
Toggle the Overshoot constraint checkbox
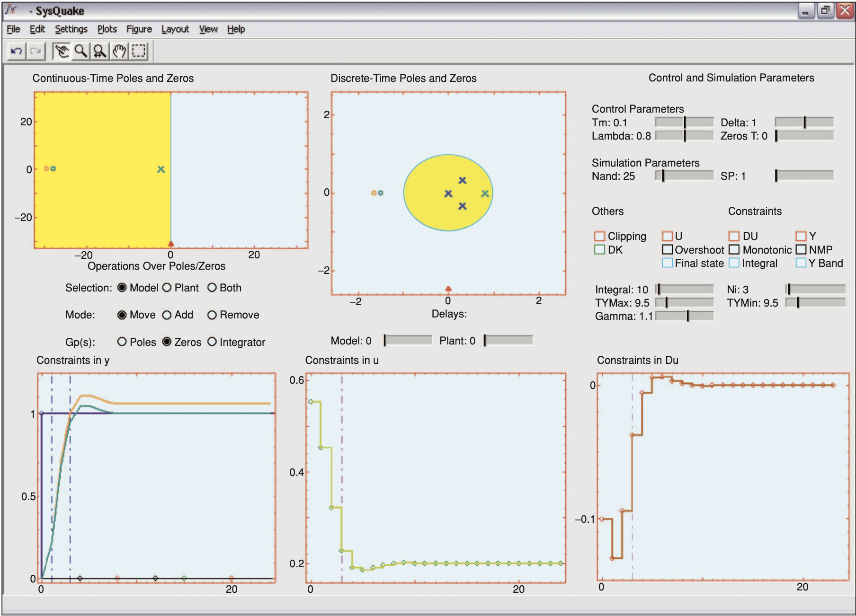point(667,249)
